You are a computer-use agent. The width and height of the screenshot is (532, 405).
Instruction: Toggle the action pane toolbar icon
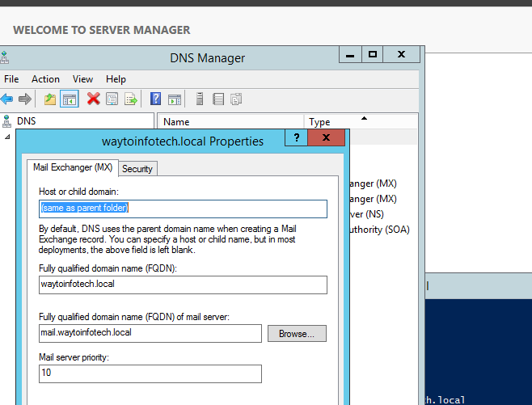[x=175, y=99]
